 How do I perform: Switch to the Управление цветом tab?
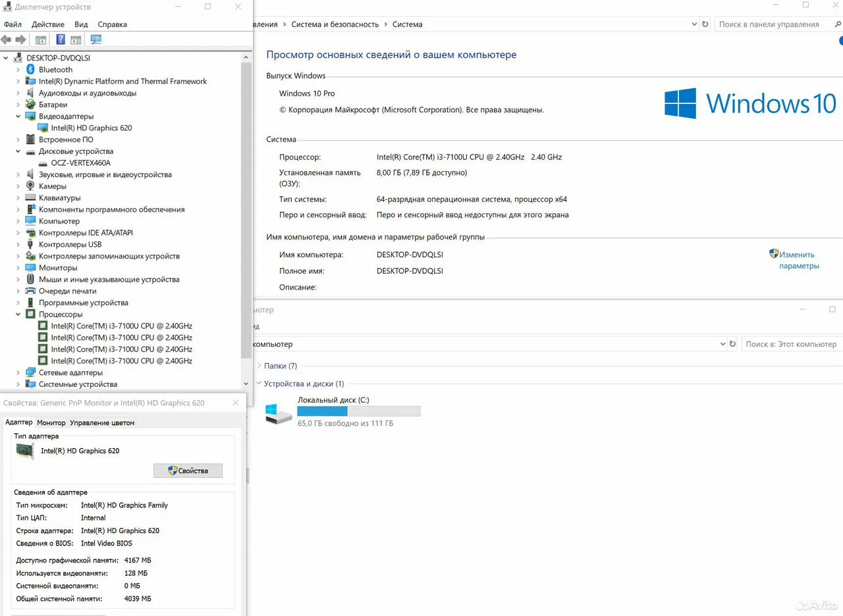tap(102, 423)
